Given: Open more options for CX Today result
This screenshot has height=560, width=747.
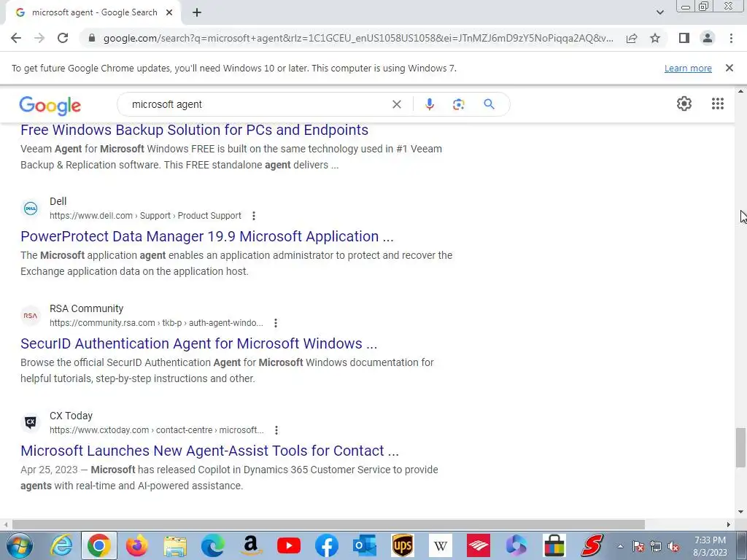Looking at the screenshot, I should tap(276, 430).
